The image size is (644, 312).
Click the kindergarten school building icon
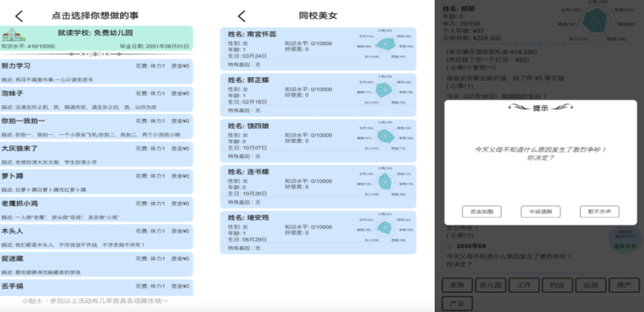pos(13,35)
